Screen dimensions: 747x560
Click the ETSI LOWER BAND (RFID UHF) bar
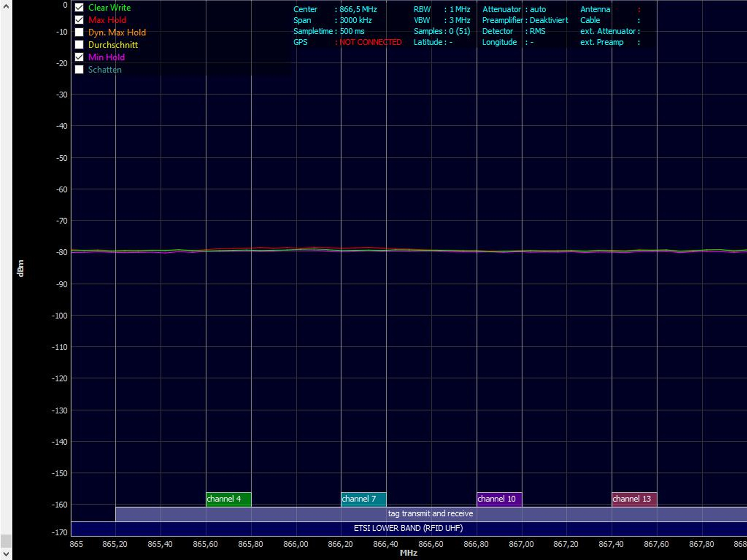tap(409, 529)
